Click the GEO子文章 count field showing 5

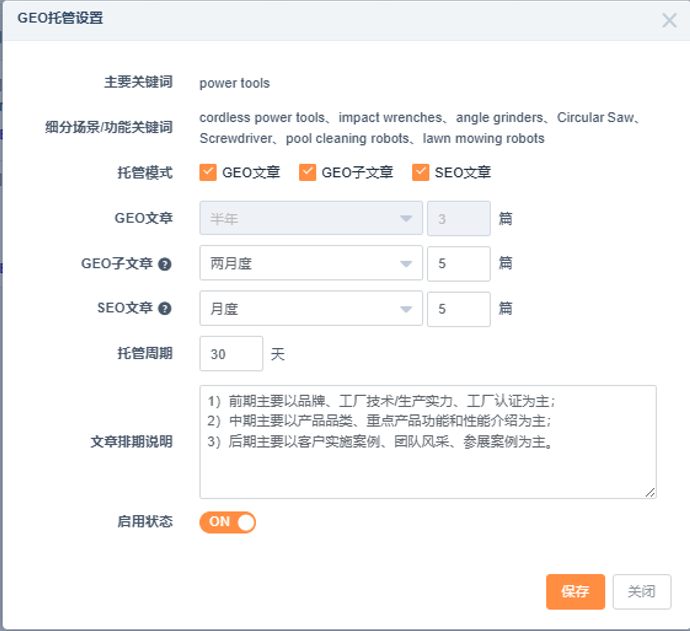[459, 263]
